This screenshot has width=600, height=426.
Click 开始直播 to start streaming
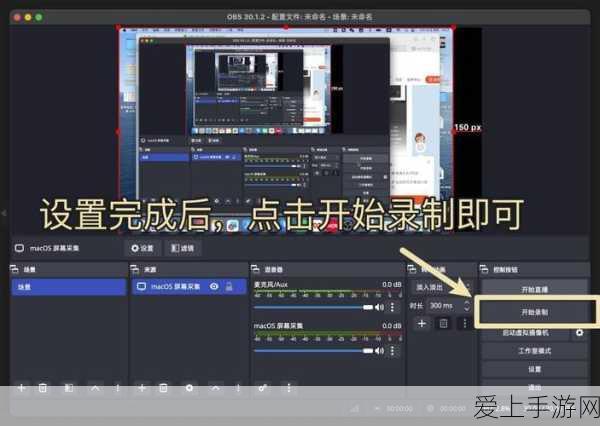tap(535, 289)
